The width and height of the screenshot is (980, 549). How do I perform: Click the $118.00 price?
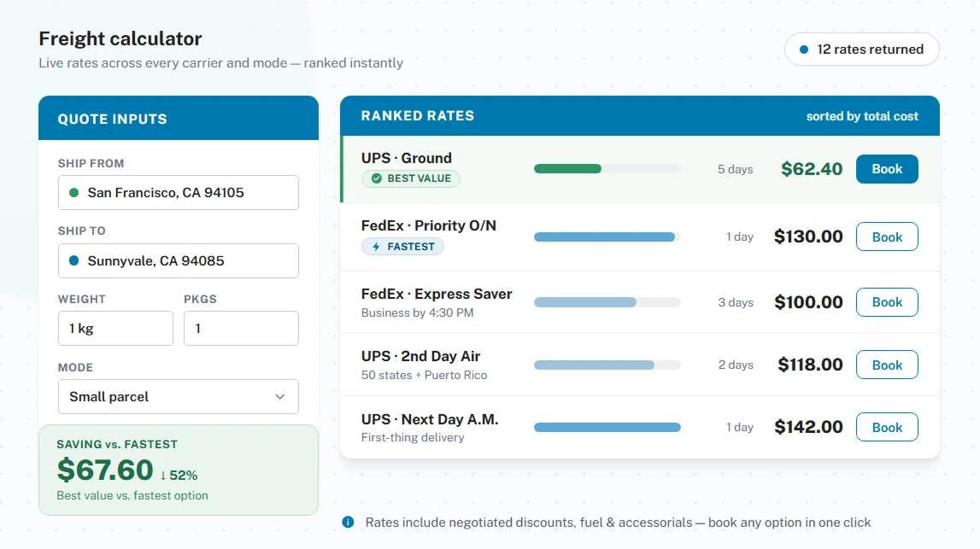810,365
